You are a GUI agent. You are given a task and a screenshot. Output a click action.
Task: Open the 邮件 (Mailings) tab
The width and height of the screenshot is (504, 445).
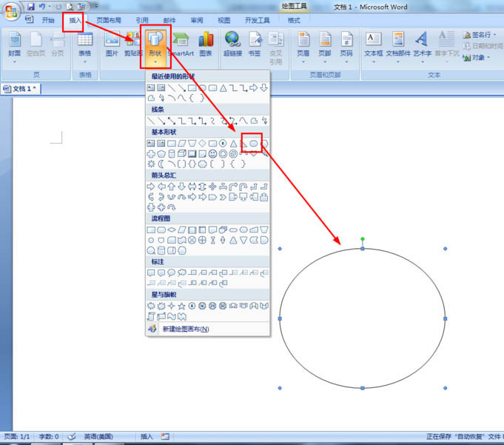[169, 20]
